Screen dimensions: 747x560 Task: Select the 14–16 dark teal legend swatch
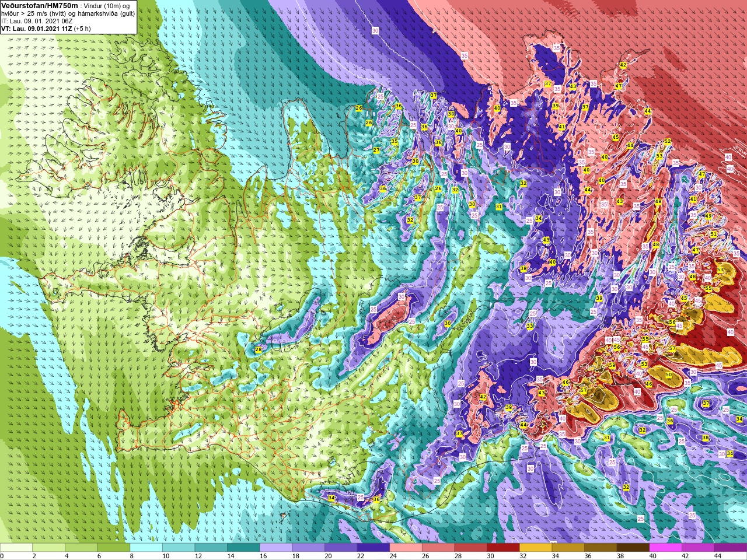[243, 548]
